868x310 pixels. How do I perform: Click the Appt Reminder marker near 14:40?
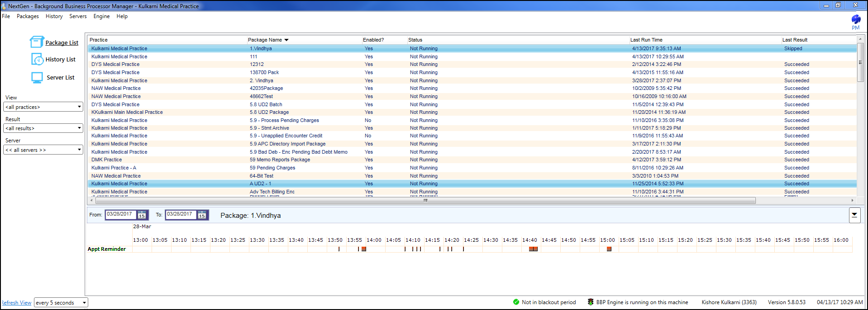coord(533,249)
